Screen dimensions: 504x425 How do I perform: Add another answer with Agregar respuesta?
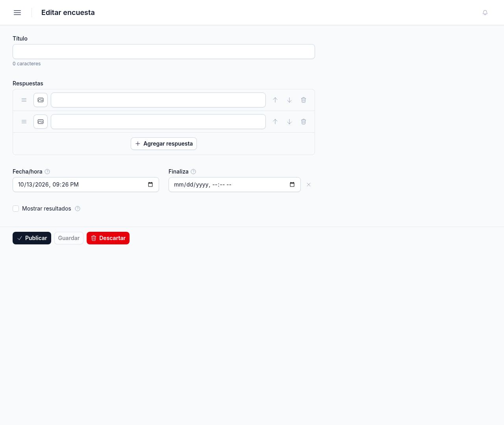pos(164,144)
